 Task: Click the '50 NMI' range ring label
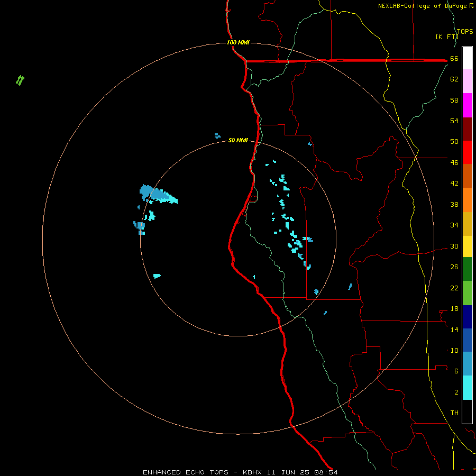pos(238,140)
